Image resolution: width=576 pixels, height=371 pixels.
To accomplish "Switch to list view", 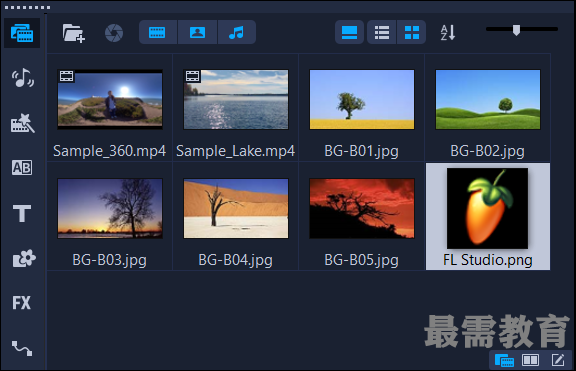I will click(382, 32).
